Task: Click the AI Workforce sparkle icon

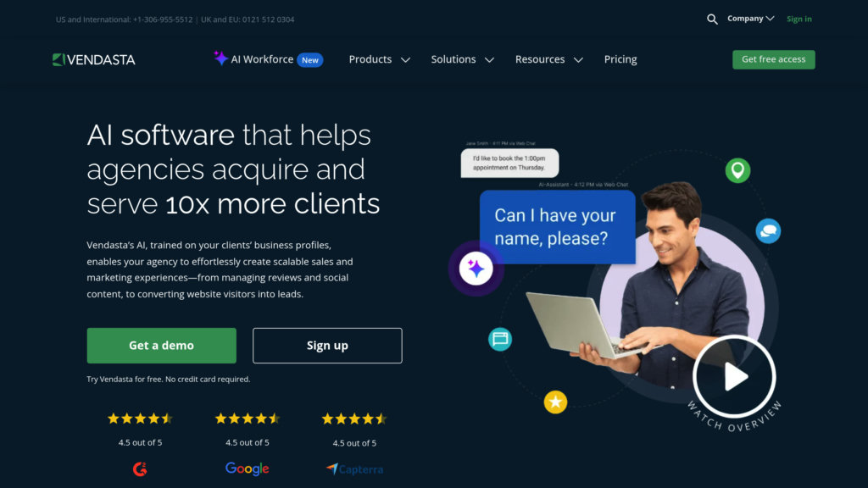Action: coord(220,58)
